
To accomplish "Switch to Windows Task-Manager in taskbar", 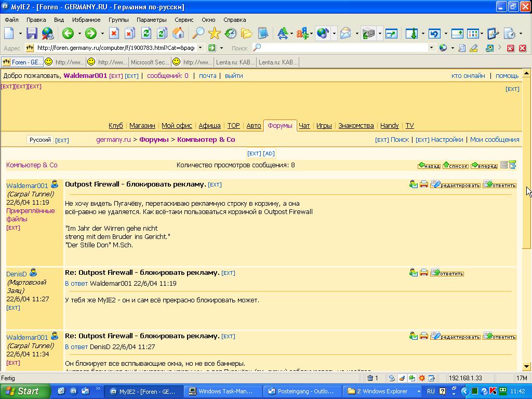I will [x=223, y=391].
